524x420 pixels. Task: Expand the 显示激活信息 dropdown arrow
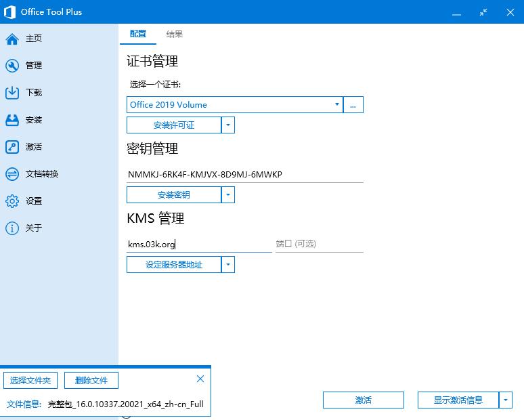[x=506, y=400]
